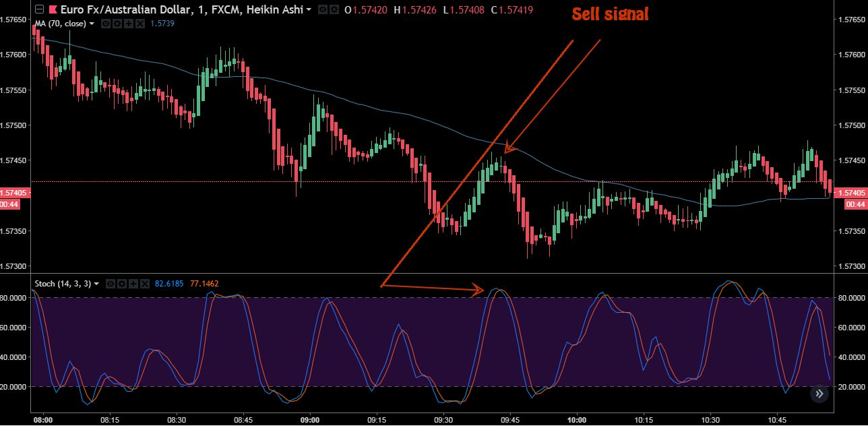Click the MA value 1.5739
This screenshot has width=868, height=426.
162,24
